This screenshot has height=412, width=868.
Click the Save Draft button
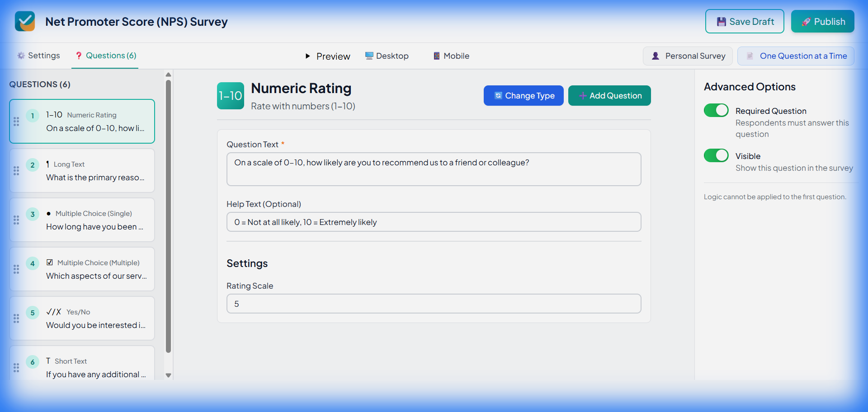pos(745,22)
